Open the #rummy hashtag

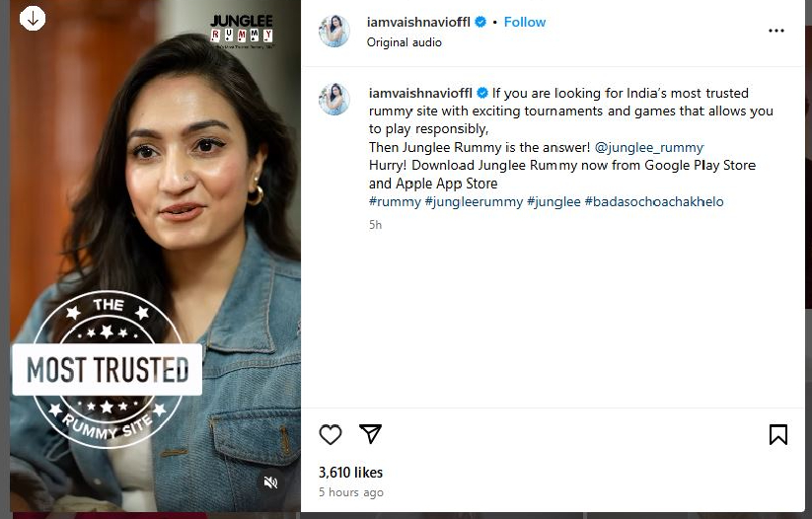pos(394,201)
